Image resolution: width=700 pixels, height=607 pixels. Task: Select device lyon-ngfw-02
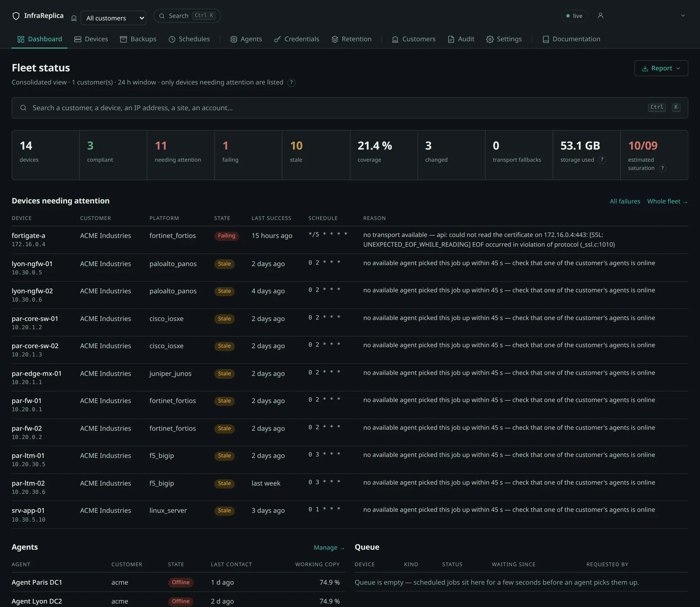pyautogui.click(x=32, y=291)
